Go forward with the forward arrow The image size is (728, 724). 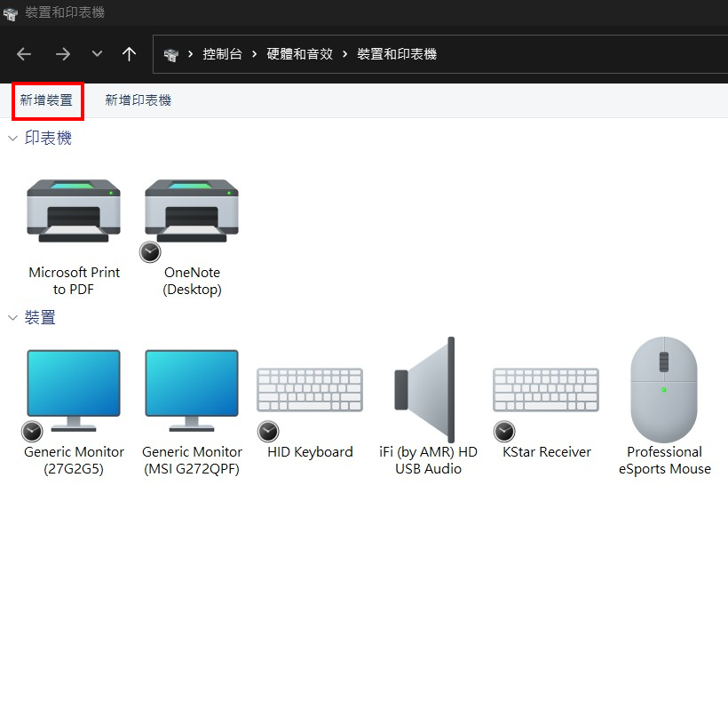pyautogui.click(x=62, y=54)
